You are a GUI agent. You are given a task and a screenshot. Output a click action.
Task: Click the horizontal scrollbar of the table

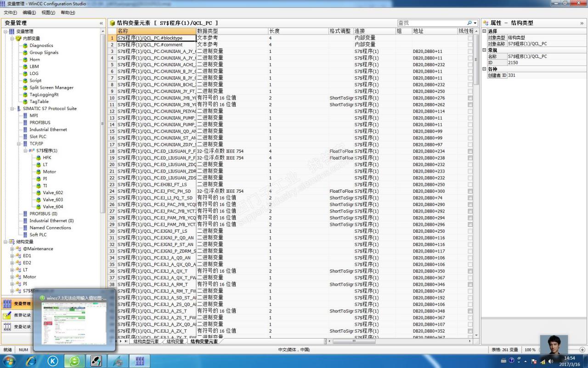click(x=354, y=341)
